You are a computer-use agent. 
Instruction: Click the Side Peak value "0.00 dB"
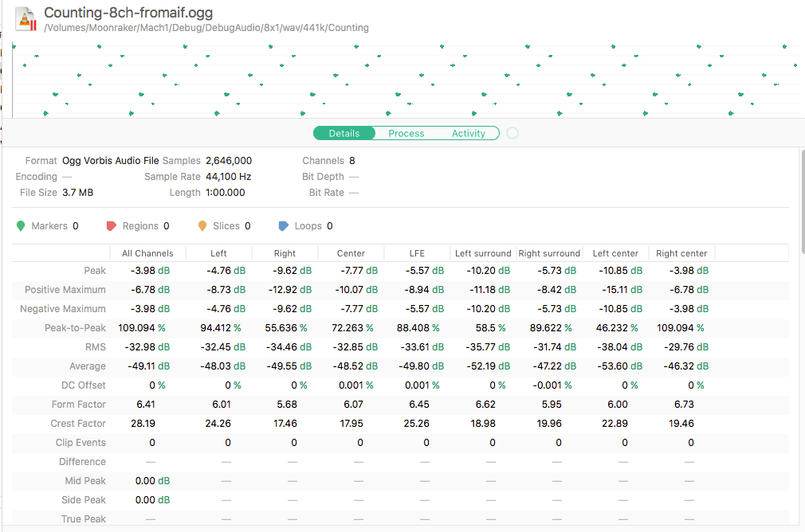point(152,500)
